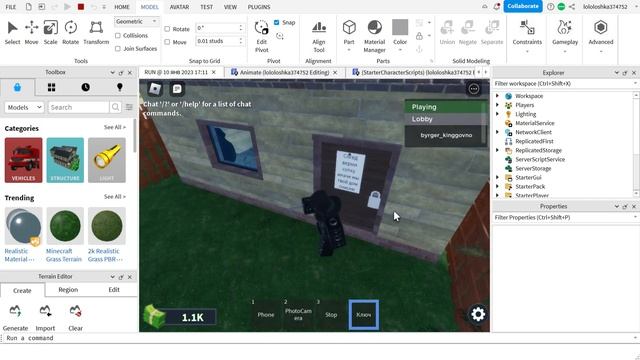Image resolution: width=640 pixels, height=360 pixels.
Task: Switch to the Animate script tab
Action: click(x=284, y=72)
